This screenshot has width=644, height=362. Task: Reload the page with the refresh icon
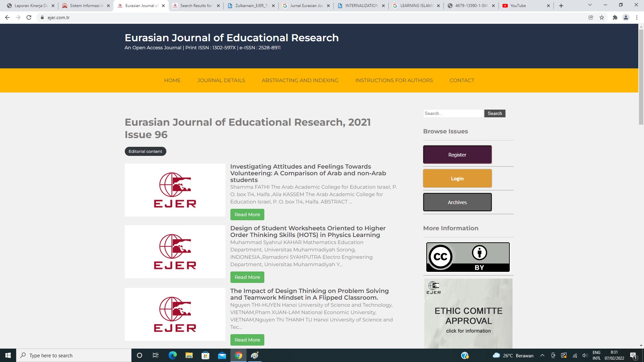(x=29, y=17)
